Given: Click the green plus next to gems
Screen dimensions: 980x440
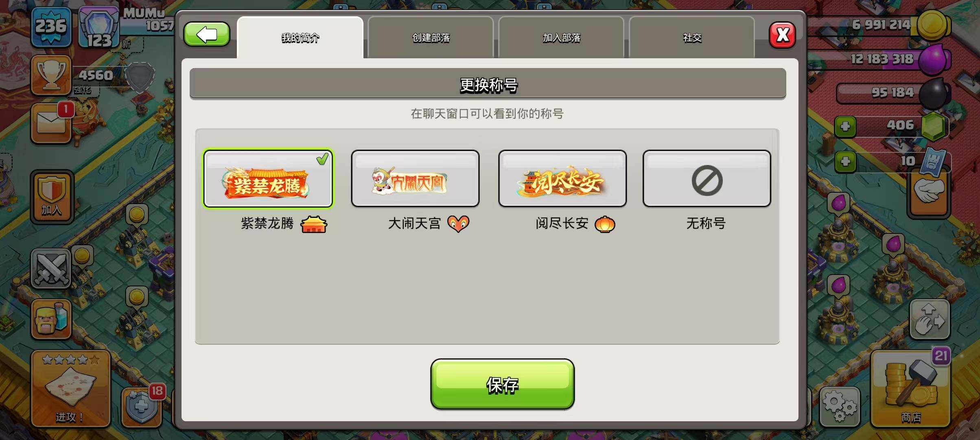Looking at the screenshot, I should [x=845, y=126].
